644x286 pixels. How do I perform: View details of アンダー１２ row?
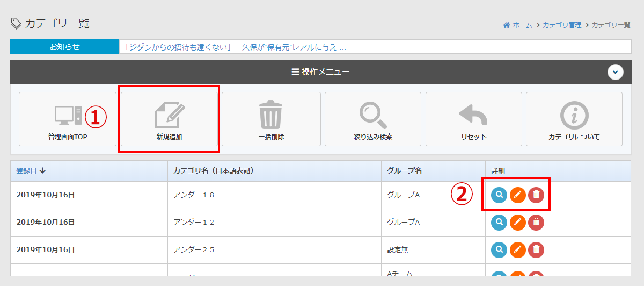(499, 222)
